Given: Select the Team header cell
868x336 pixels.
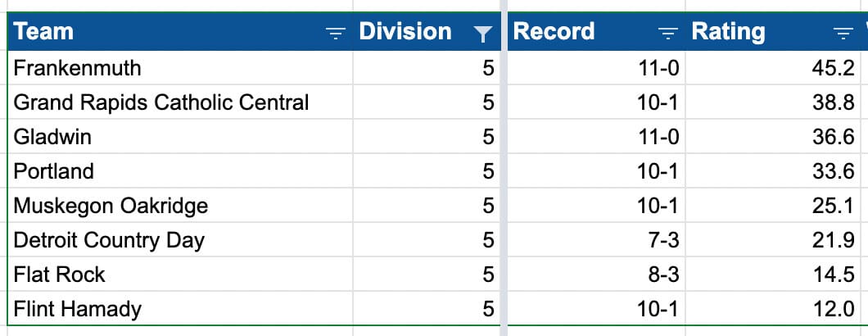Looking at the screenshot, I should click(180, 32).
